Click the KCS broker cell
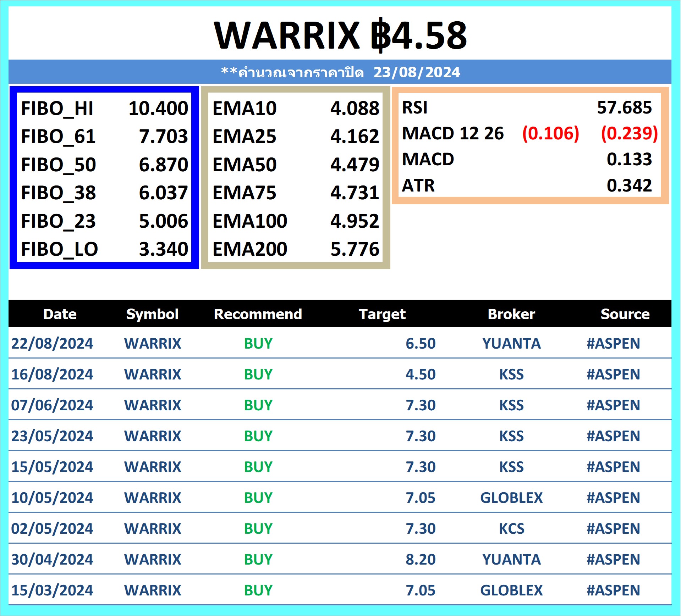This screenshot has height=616, width=681. click(511, 529)
